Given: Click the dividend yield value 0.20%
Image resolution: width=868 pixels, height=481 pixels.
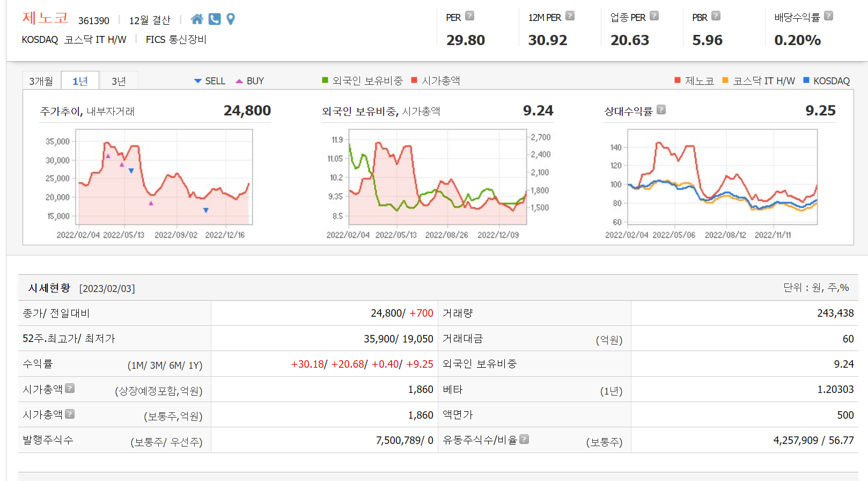Looking at the screenshot, I should [x=798, y=40].
